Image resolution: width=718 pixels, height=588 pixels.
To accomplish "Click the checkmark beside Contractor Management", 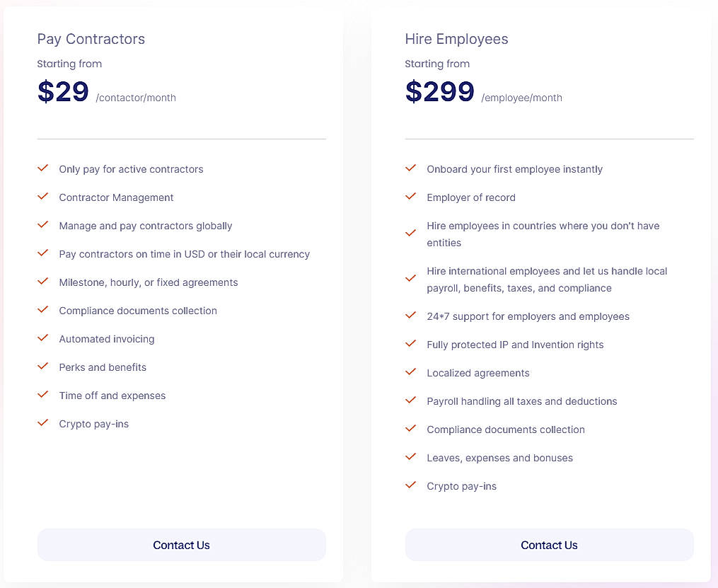I will pos(42,197).
